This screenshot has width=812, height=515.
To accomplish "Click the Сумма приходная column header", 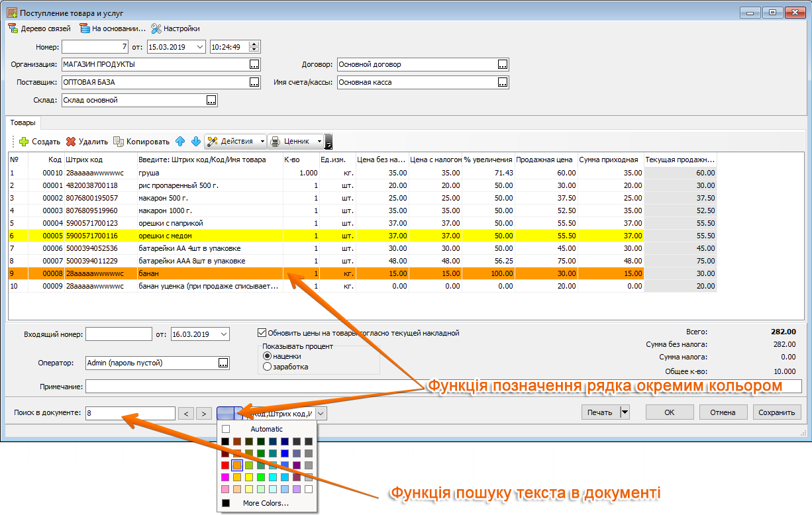I will pyautogui.click(x=611, y=160).
